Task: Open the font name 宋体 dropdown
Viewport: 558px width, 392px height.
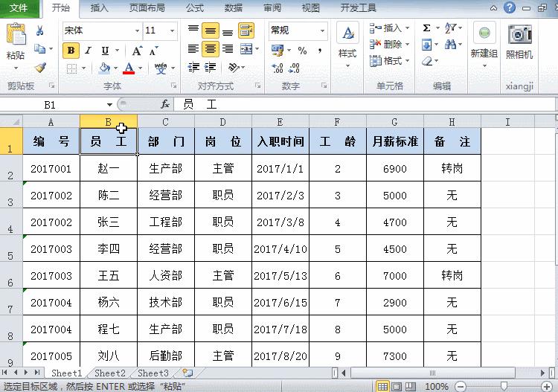Action: [x=137, y=31]
